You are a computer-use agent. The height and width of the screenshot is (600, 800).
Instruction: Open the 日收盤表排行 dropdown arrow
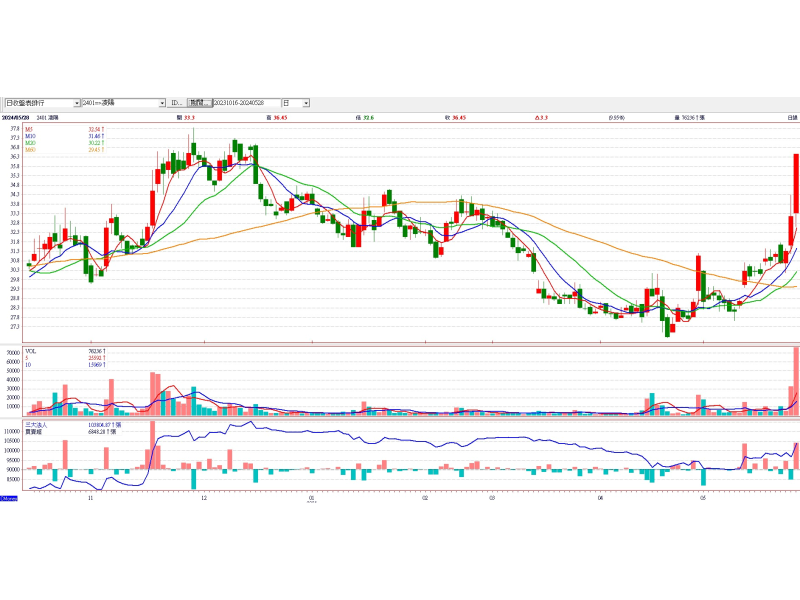pos(77,103)
